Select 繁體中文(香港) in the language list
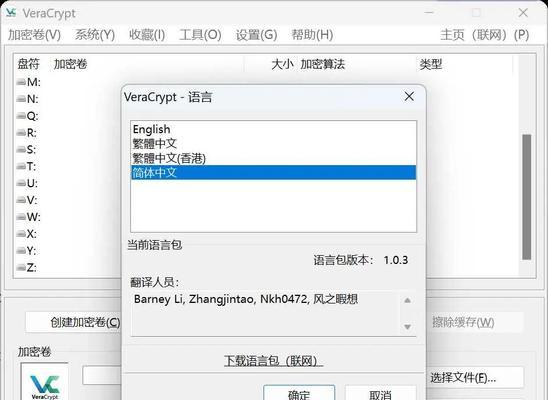Image resolution: width=548 pixels, height=400 pixels. tap(273, 158)
